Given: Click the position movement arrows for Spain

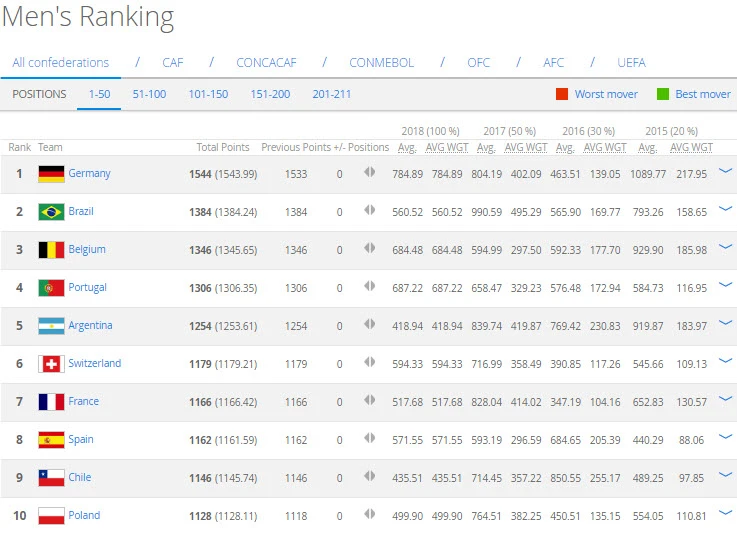Looking at the screenshot, I should pyautogui.click(x=370, y=439).
